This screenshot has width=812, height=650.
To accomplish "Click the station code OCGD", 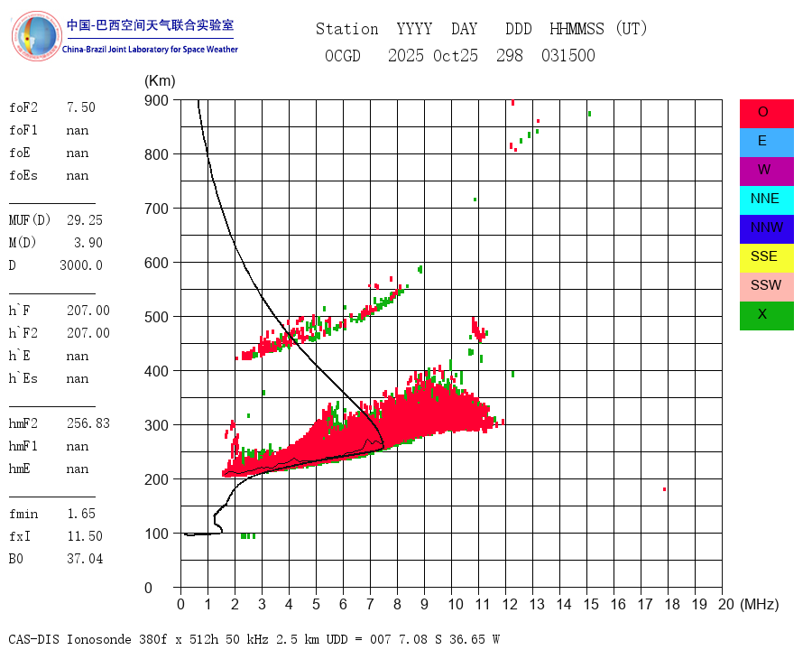I will (343, 55).
